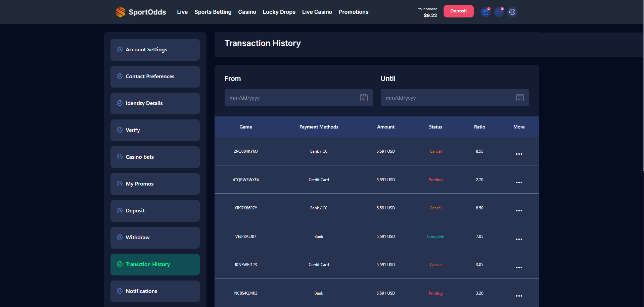Select Transction History in sidebar
Viewport: 644px width, 307px height.
pyautogui.click(x=155, y=264)
